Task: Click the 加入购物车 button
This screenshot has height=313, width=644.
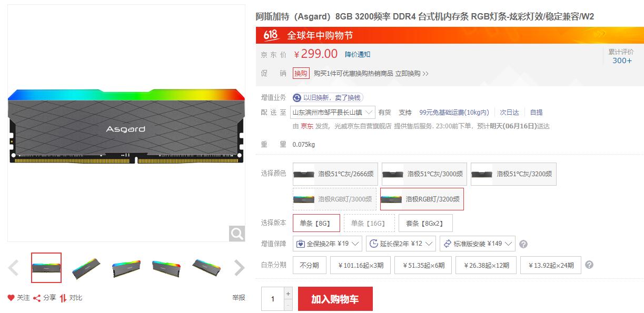Action: pos(335,299)
